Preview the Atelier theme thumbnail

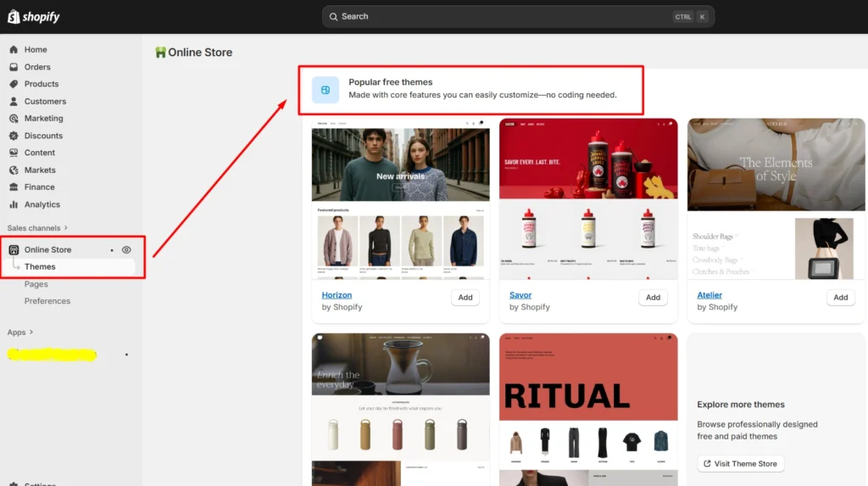point(776,198)
